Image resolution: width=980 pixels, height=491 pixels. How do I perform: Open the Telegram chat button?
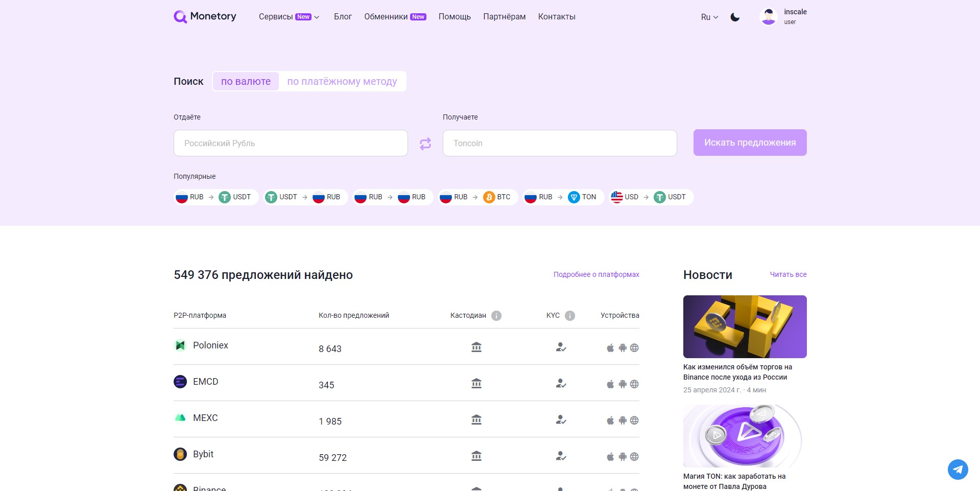coord(958,470)
